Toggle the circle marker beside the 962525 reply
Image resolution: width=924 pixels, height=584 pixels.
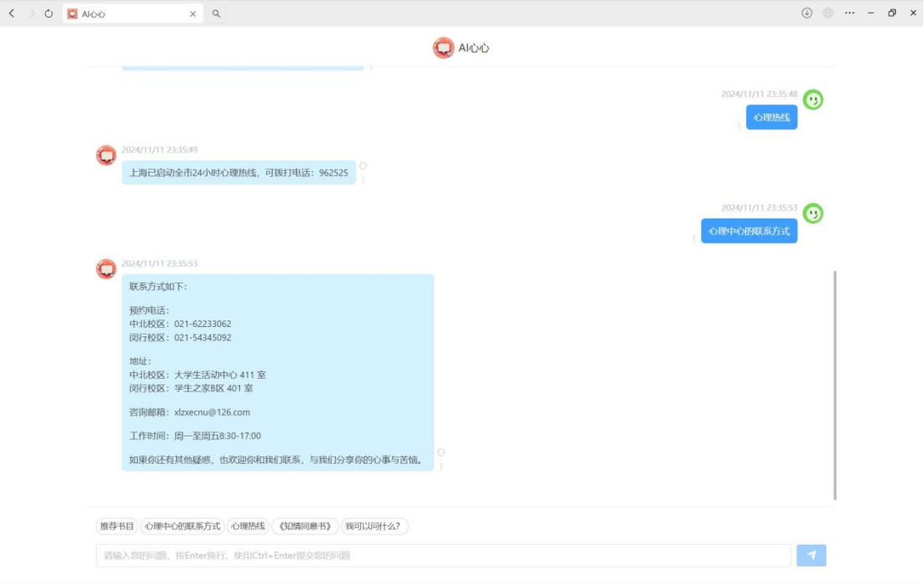(363, 166)
